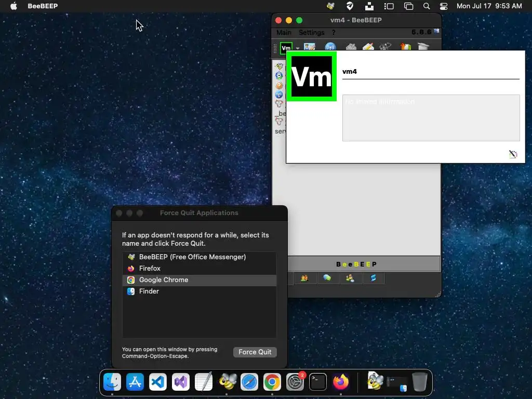Click the blue chat bubble sidebar icon
The image size is (532, 399).
(279, 76)
